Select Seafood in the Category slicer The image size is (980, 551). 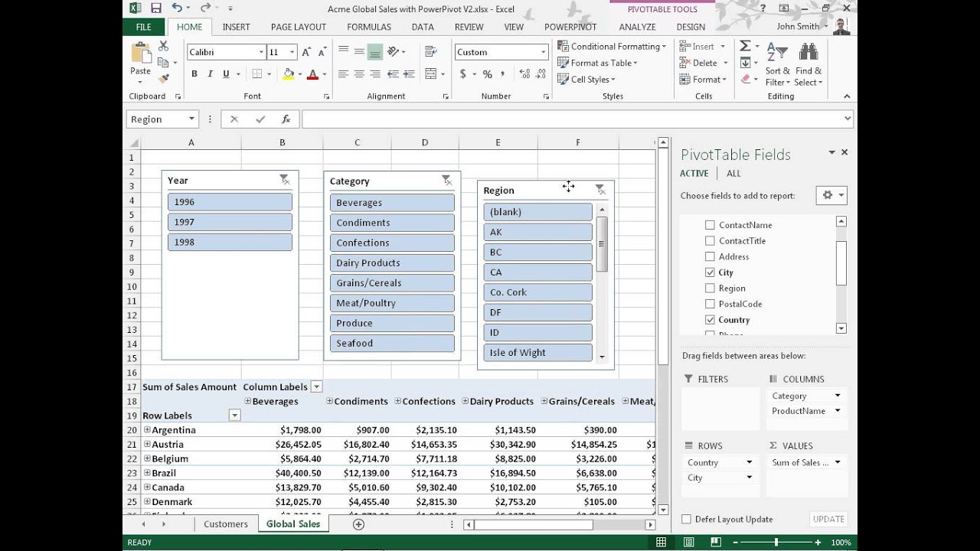point(392,343)
